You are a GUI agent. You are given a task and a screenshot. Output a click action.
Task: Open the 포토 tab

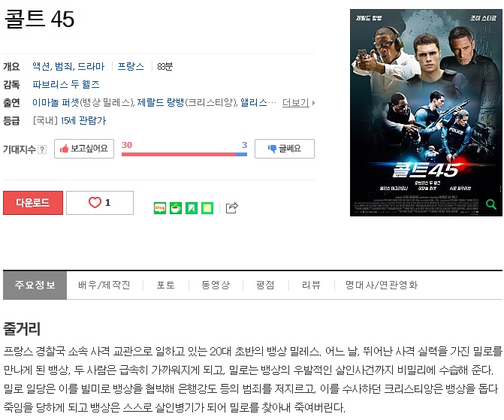tap(165, 285)
